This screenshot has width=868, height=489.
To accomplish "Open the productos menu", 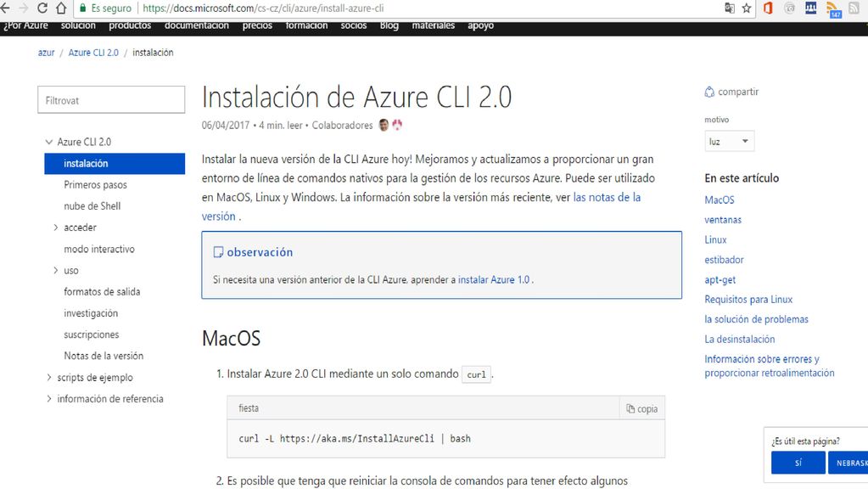I will pos(130,25).
